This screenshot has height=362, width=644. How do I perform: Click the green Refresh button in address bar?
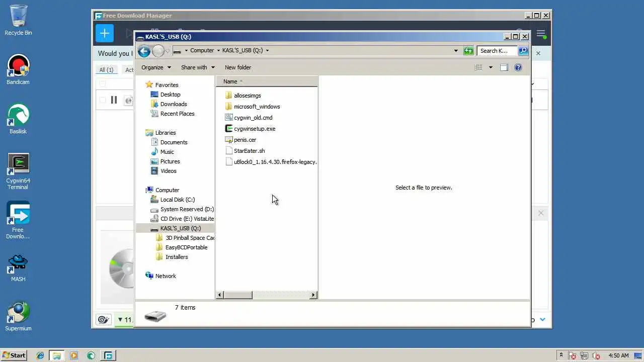pyautogui.click(x=468, y=50)
